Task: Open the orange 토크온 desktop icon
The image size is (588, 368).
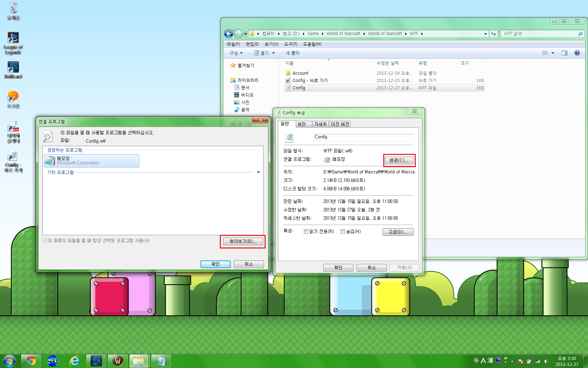Action: 13,100
